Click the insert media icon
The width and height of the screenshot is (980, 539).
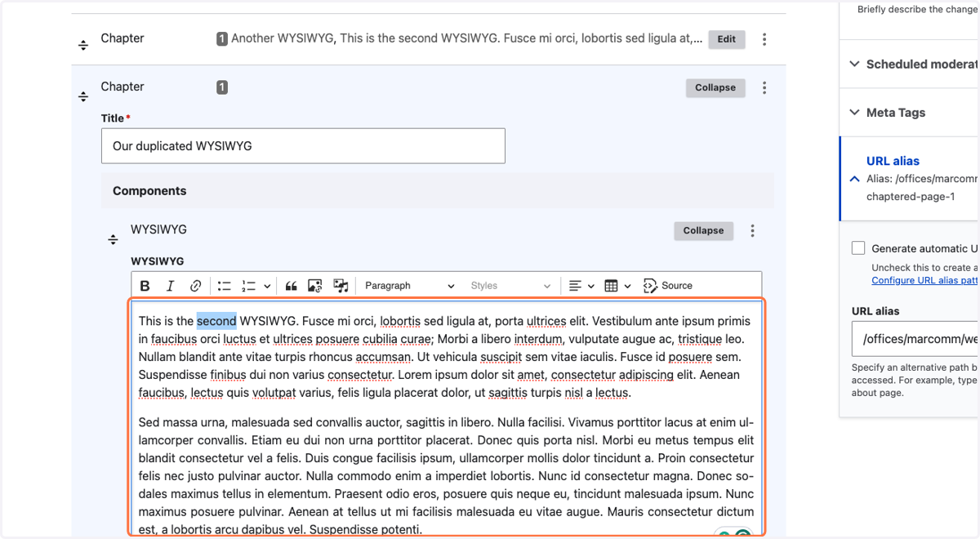(341, 286)
